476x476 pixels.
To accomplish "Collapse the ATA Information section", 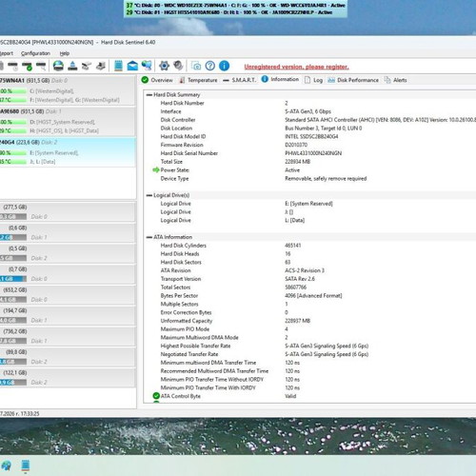I will (x=149, y=237).
